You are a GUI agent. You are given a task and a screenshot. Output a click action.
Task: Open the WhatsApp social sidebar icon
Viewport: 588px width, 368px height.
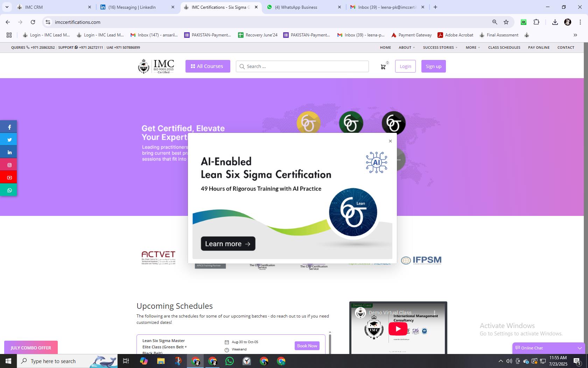pyautogui.click(x=9, y=190)
